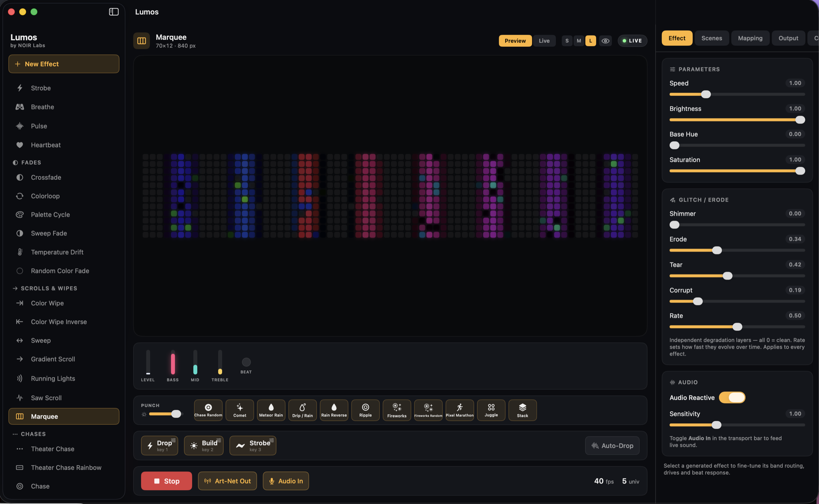Toggle preview visibility eye icon
The height and width of the screenshot is (504, 819).
(x=605, y=41)
